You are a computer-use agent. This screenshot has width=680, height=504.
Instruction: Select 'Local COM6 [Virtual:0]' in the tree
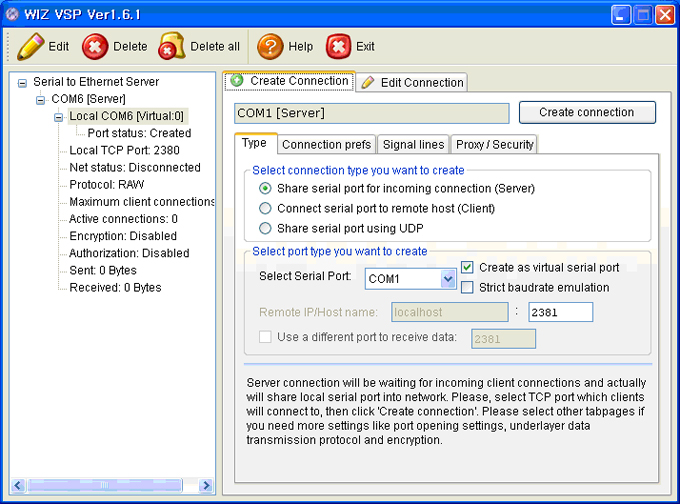coord(127,116)
